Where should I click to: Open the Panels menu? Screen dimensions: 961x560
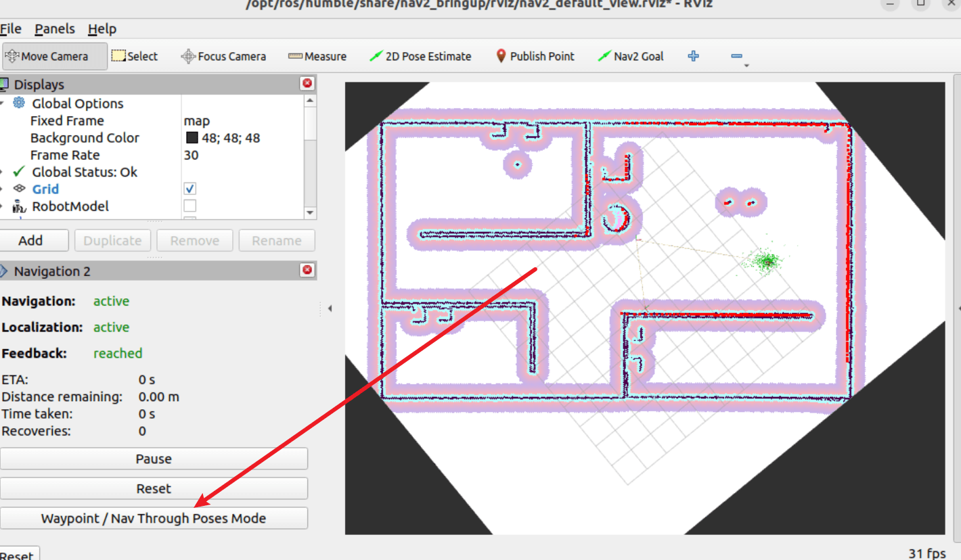[55, 29]
